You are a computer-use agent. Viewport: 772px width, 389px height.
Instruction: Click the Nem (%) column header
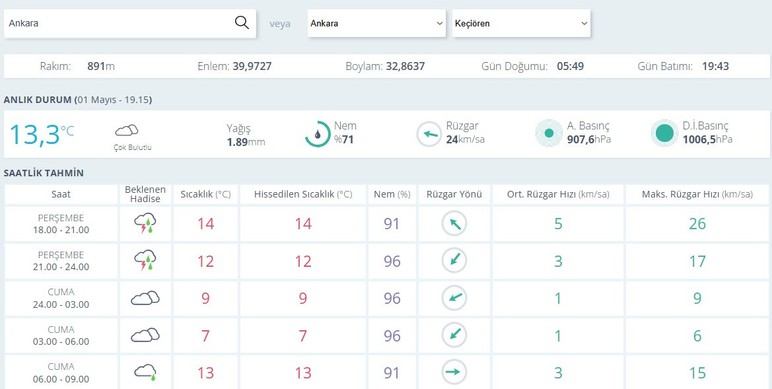(x=392, y=194)
